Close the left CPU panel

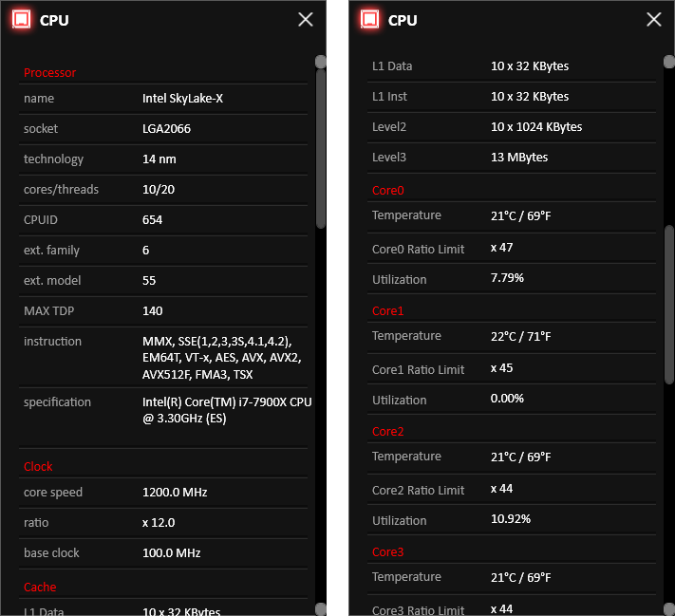[x=306, y=19]
